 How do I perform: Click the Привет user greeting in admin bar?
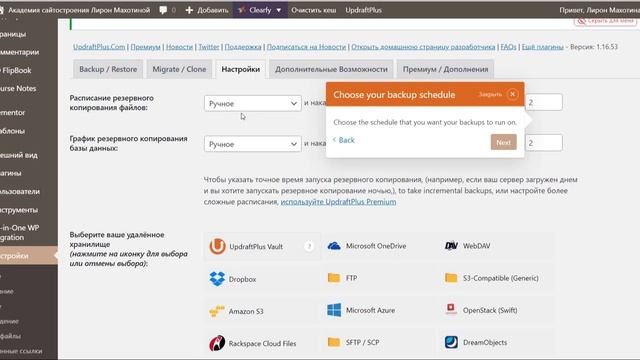599,10
